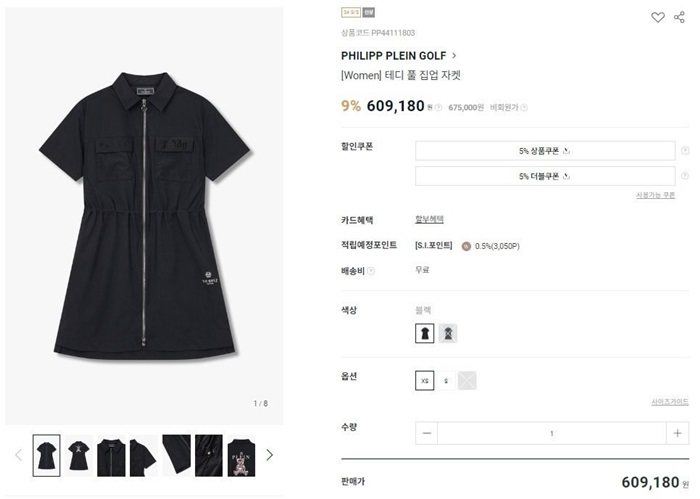700x499 pixels.
Task: Select size XS option
Action: [424, 380]
